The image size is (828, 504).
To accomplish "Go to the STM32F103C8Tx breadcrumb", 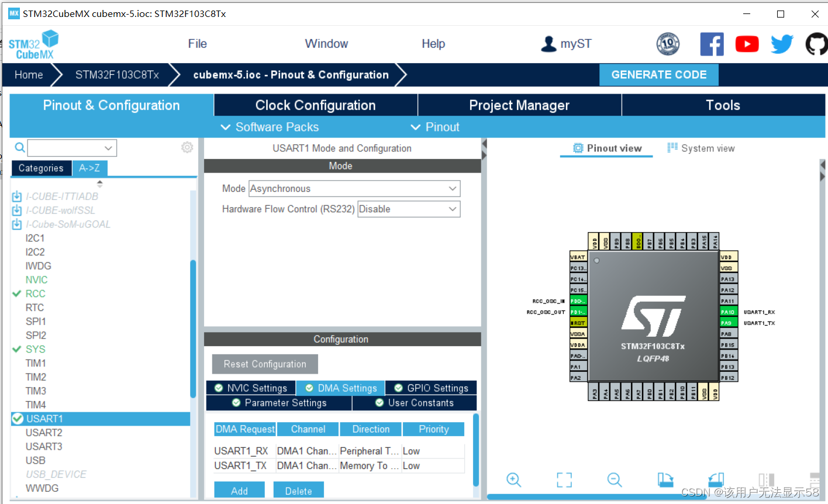I will [x=117, y=75].
